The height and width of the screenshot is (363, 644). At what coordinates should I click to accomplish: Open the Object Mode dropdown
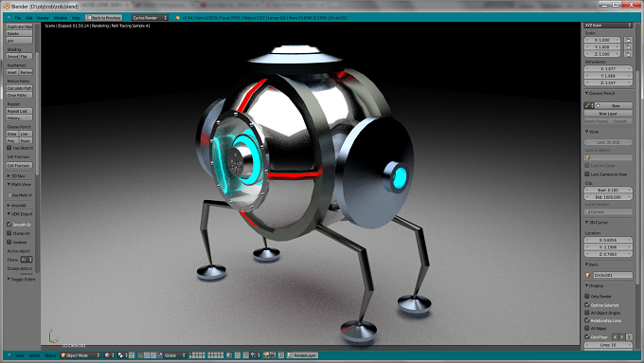point(80,355)
